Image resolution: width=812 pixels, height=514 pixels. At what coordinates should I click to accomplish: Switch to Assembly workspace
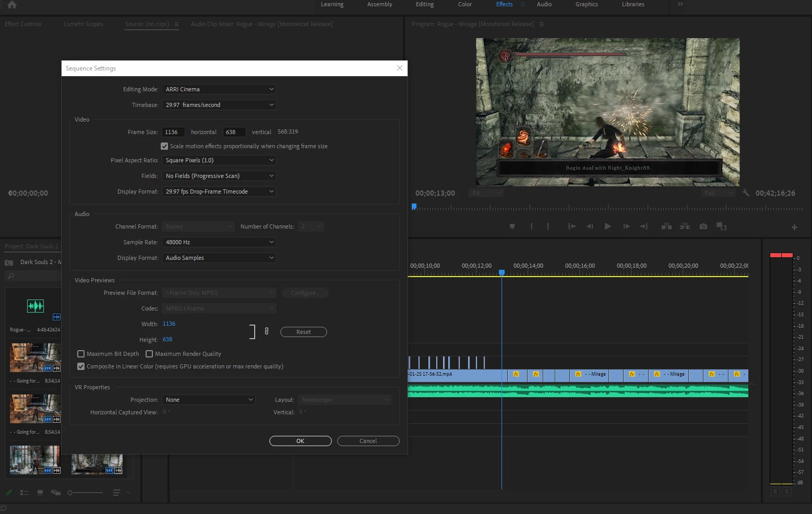pyautogui.click(x=379, y=4)
